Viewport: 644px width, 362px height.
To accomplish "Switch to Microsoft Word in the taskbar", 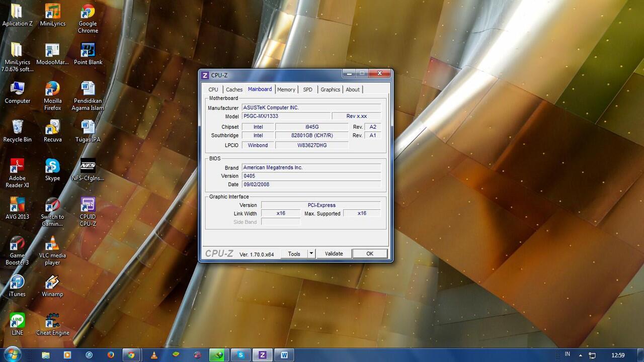I will [284, 355].
